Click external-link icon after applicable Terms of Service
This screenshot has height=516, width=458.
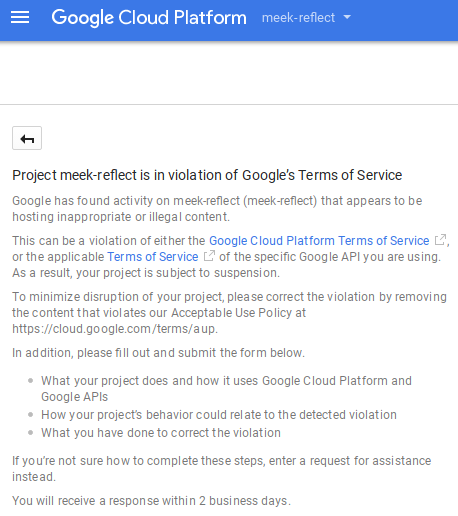pos(209,256)
